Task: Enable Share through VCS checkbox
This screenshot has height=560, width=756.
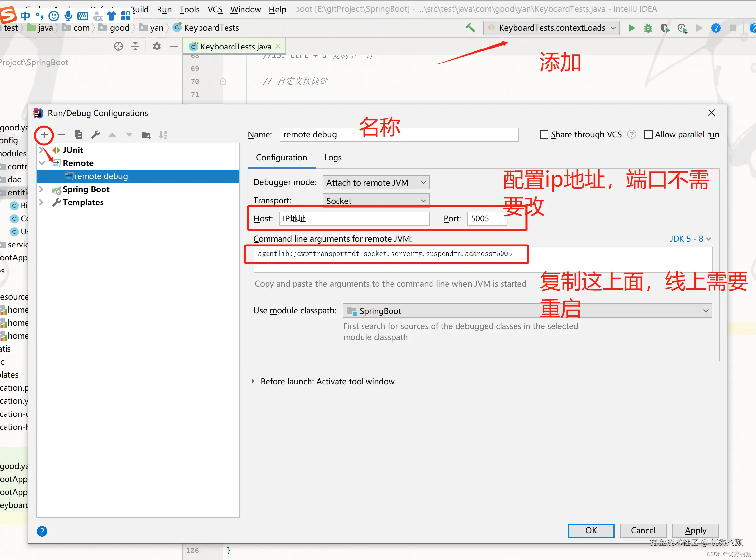Action: point(544,134)
